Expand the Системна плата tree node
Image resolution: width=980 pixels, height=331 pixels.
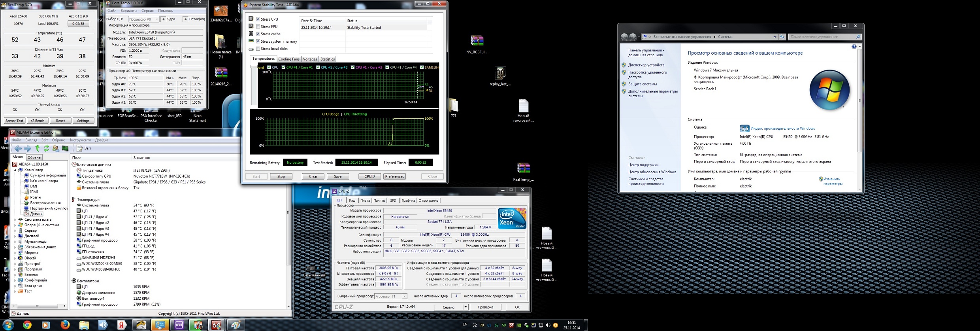[15, 219]
